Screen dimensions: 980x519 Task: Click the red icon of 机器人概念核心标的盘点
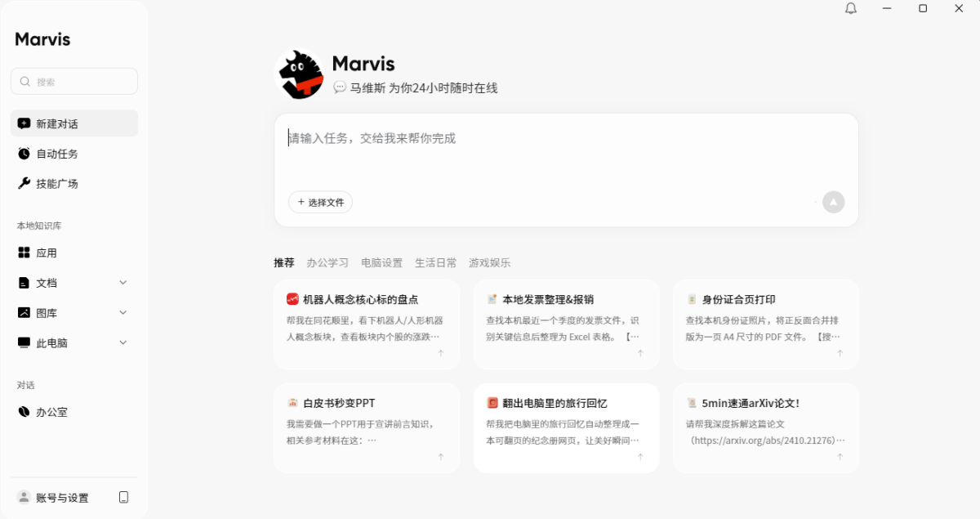click(x=292, y=299)
